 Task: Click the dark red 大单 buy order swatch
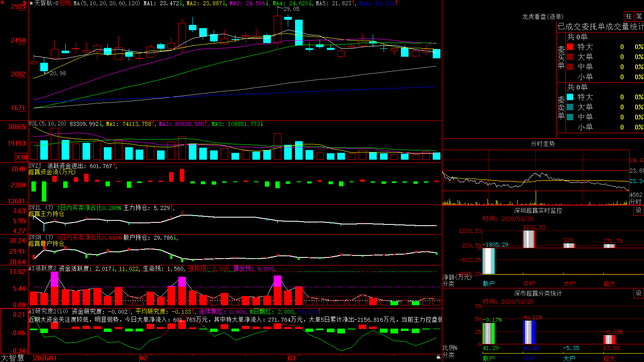(x=570, y=57)
